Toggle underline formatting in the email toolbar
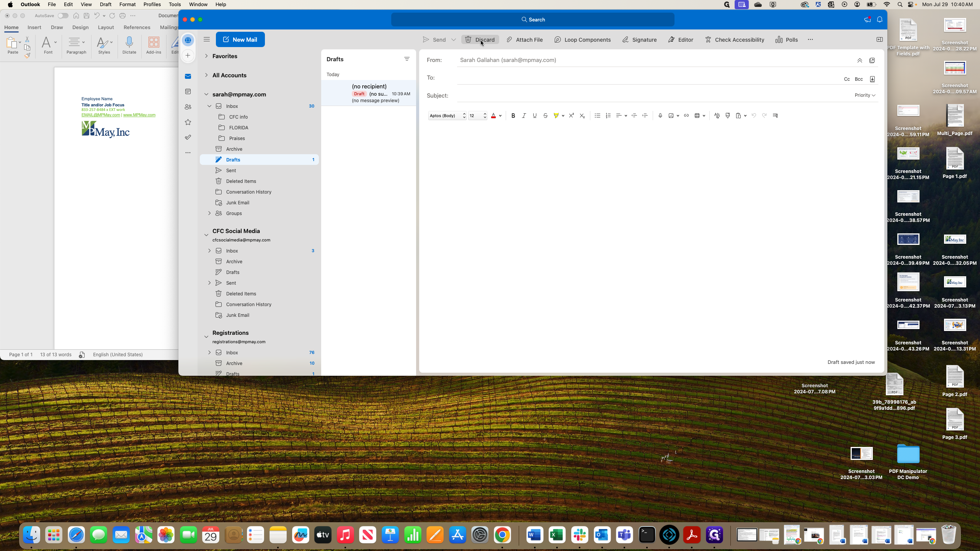 click(534, 116)
